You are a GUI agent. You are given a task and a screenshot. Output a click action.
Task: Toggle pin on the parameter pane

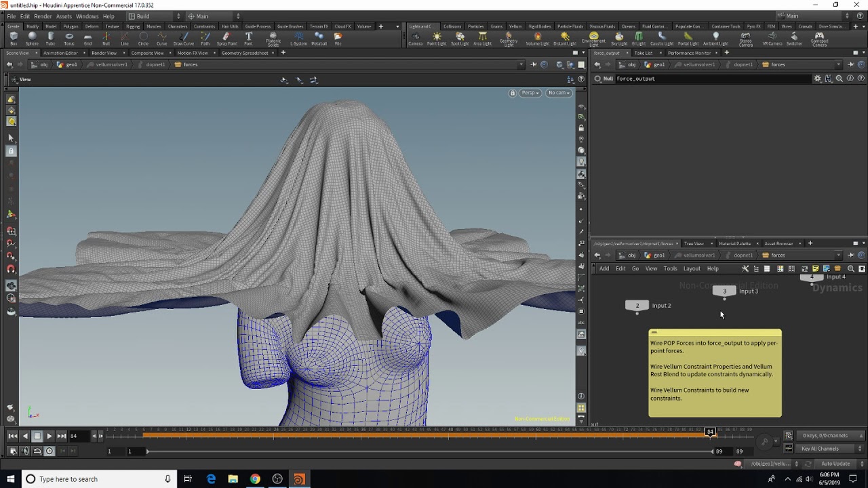pos(851,64)
